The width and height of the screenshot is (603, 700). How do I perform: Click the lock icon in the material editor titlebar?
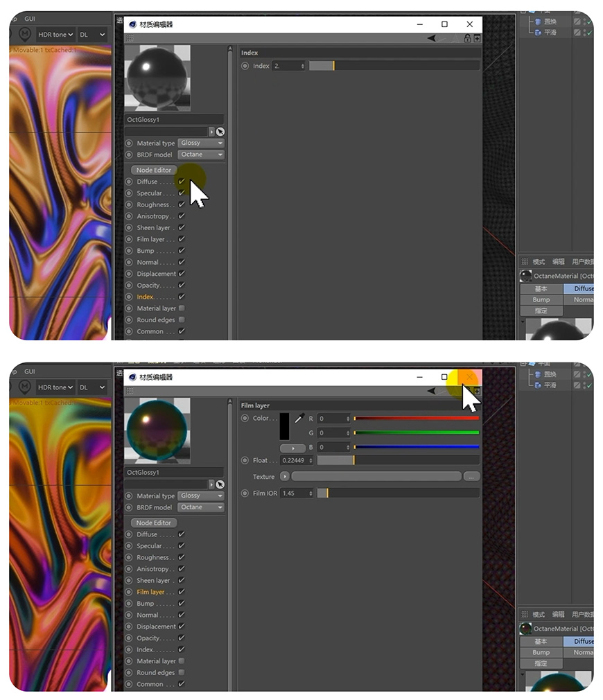(469, 38)
